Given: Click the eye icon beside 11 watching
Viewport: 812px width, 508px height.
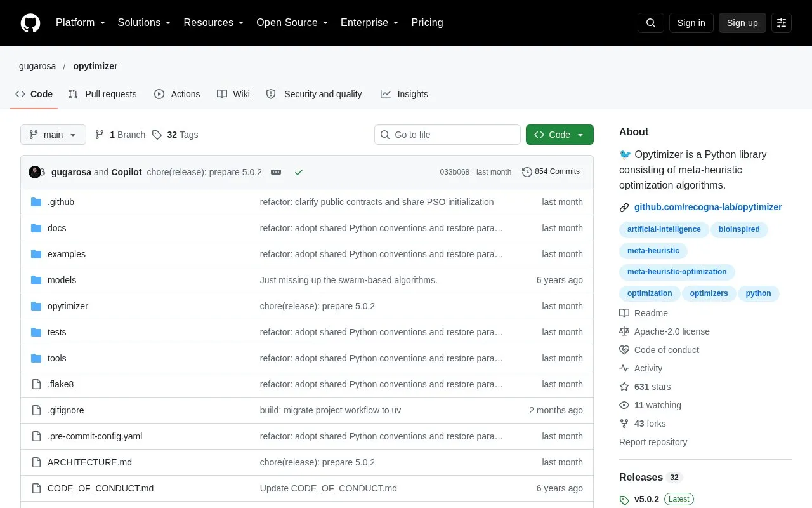Looking at the screenshot, I should click(624, 405).
